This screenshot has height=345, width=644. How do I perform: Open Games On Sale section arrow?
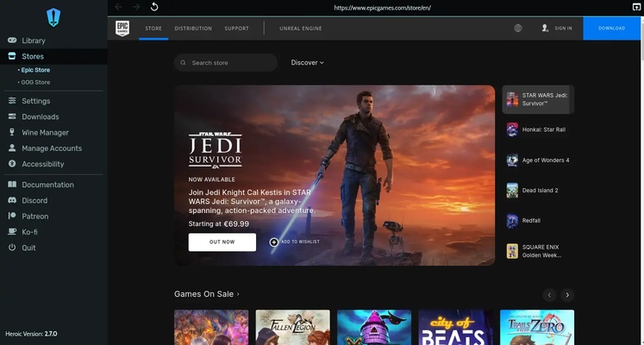(x=238, y=294)
